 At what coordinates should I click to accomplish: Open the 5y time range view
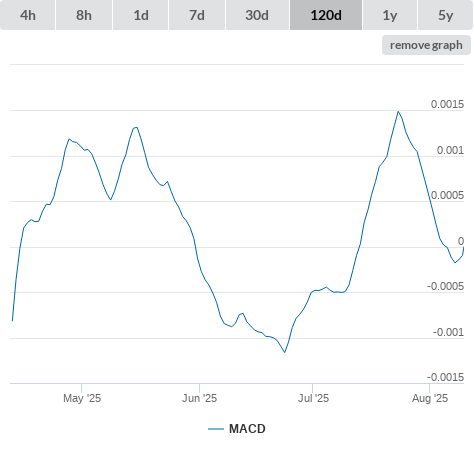446,15
